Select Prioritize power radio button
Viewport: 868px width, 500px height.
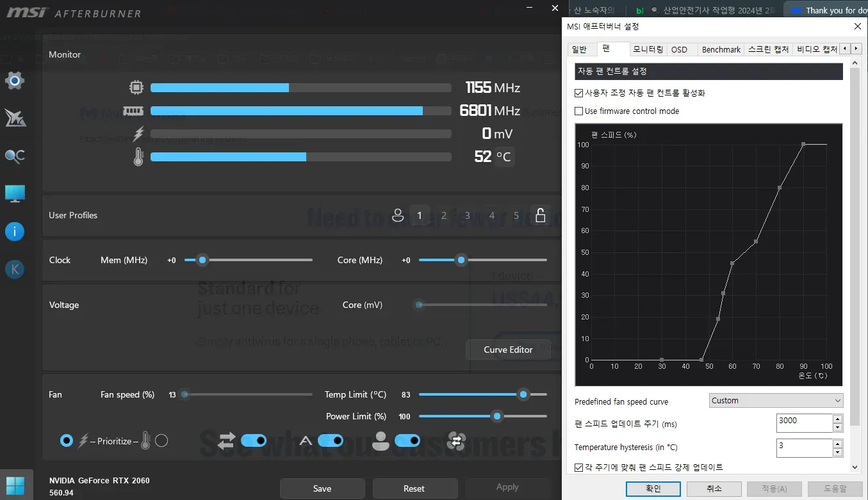pyautogui.click(x=66, y=440)
